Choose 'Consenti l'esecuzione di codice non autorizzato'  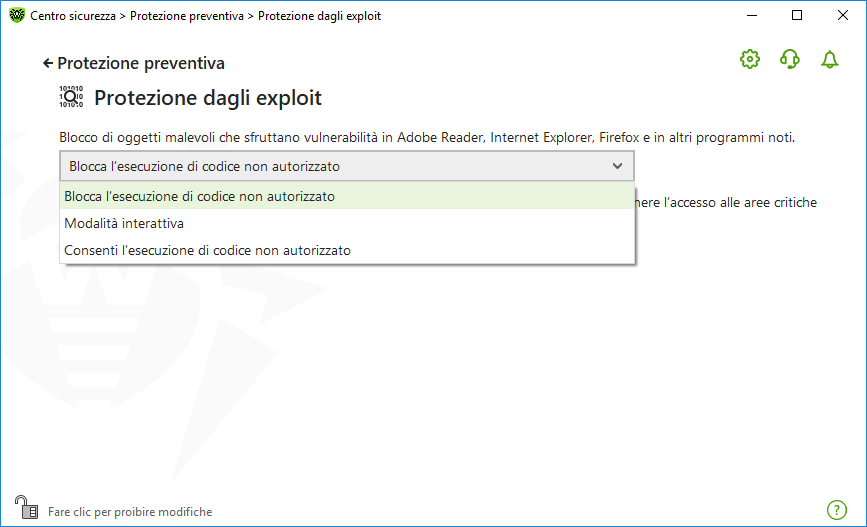coord(208,250)
